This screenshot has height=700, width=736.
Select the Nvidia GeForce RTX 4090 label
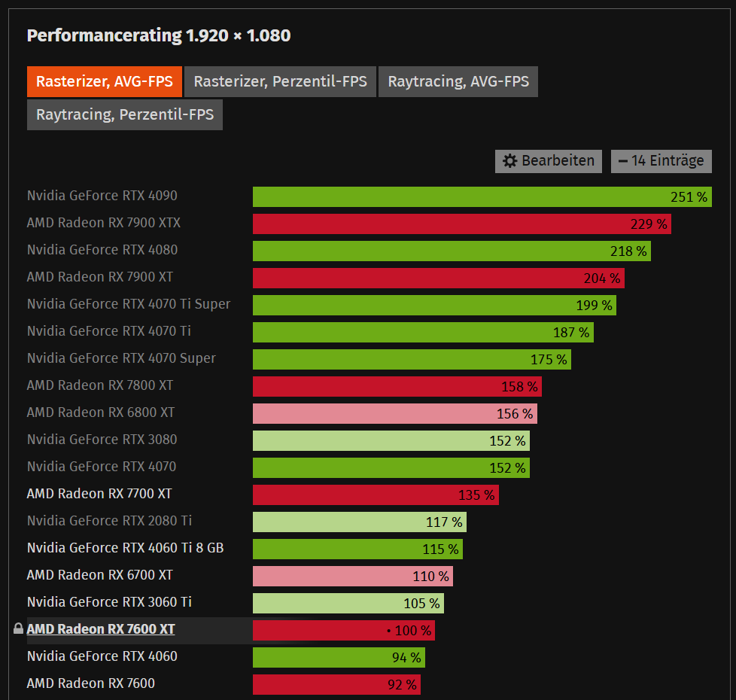(102, 196)
